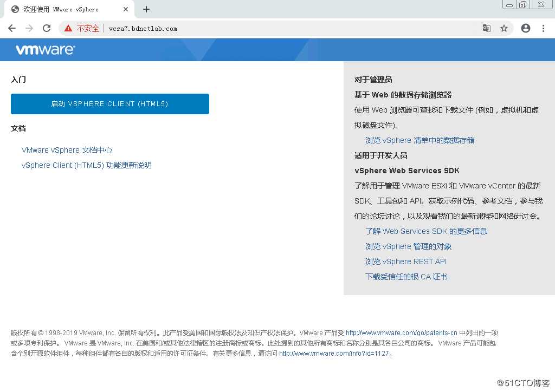555x392 pixels.
Task: Open the 不安全 security warning info
Action: pyautogui.click(x=82, y=28)
